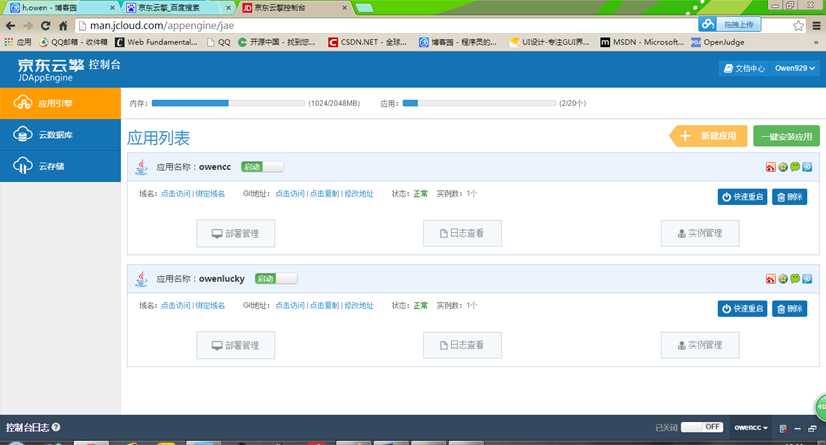Click 快速重启 for the owencc app
Viewport: 826px width, 445px height.
click(x=742, y=196)
